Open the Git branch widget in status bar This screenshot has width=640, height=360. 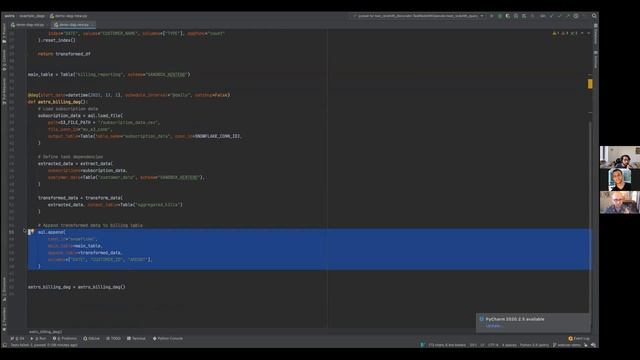tap(567, 345)
